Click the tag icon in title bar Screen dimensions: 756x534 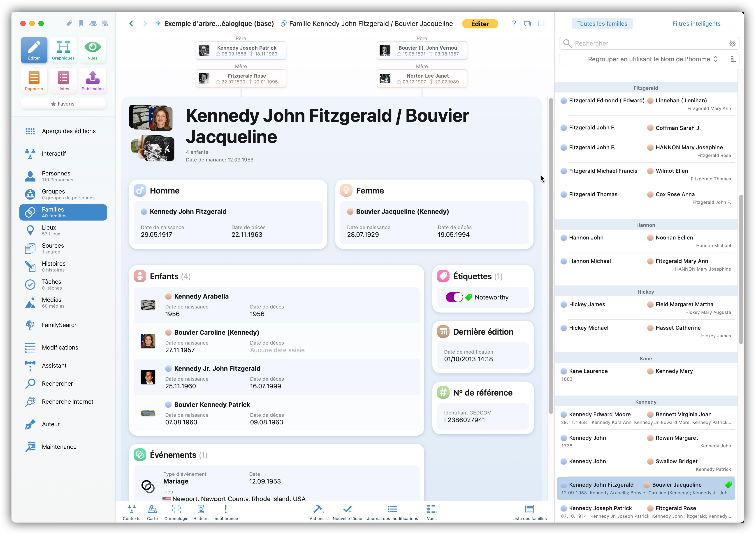[x=69, y=23]
